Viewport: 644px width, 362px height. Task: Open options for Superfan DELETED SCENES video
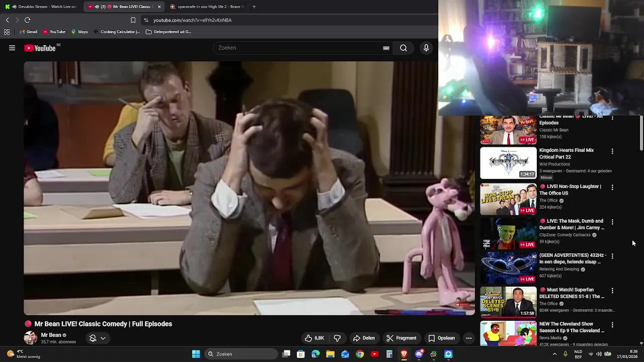(x=612, y=291)
